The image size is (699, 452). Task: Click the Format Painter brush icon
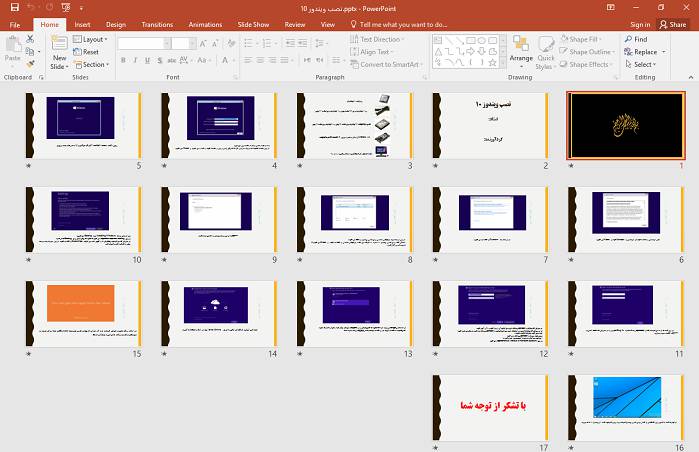pyautogui.click(x=30, y=63)
